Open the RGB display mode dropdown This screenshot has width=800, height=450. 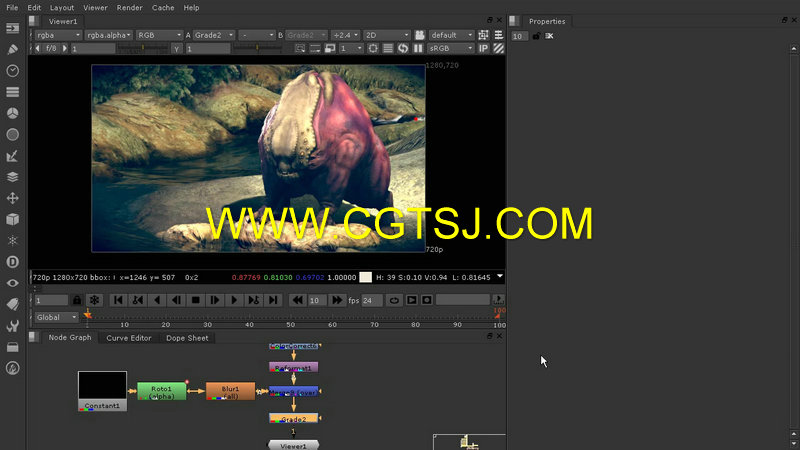[x=159, y=35]
